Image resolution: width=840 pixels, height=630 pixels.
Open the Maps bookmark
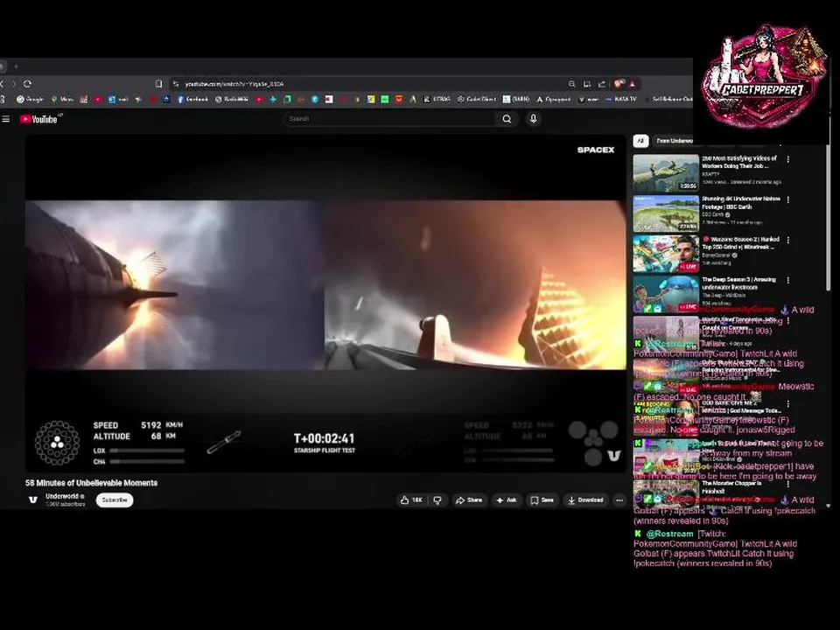[x=62, y=99]
